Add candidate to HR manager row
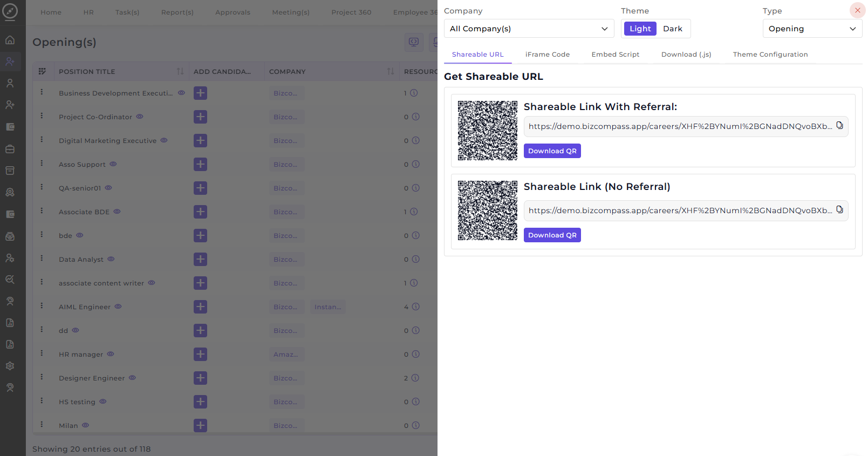Screen dimensions: 868x456 pos(200,354)
